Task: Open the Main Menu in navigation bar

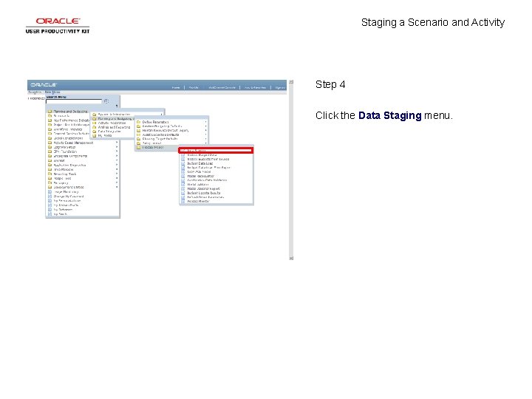Action: click(x=52, y=92)
